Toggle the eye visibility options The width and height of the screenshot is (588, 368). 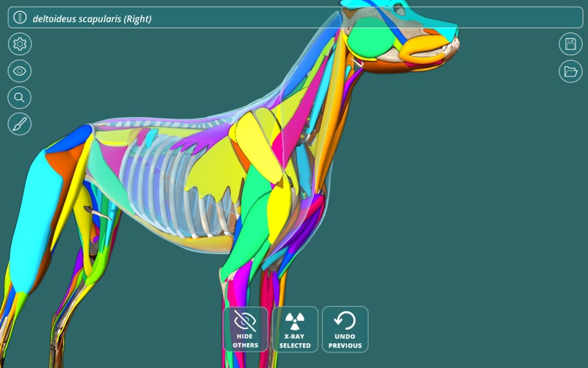point(20,71)
